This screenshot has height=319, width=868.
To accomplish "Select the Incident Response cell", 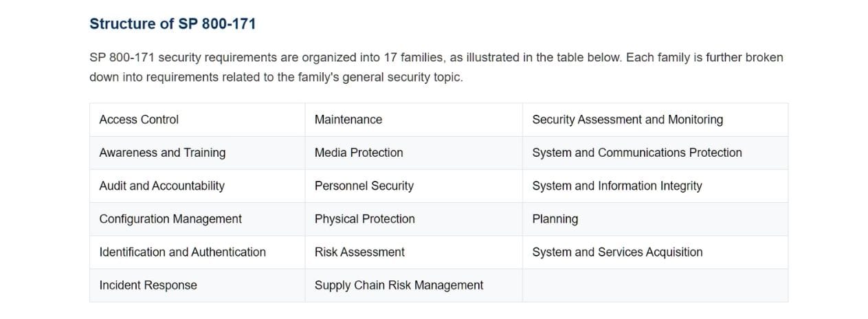I will point(197,285).
